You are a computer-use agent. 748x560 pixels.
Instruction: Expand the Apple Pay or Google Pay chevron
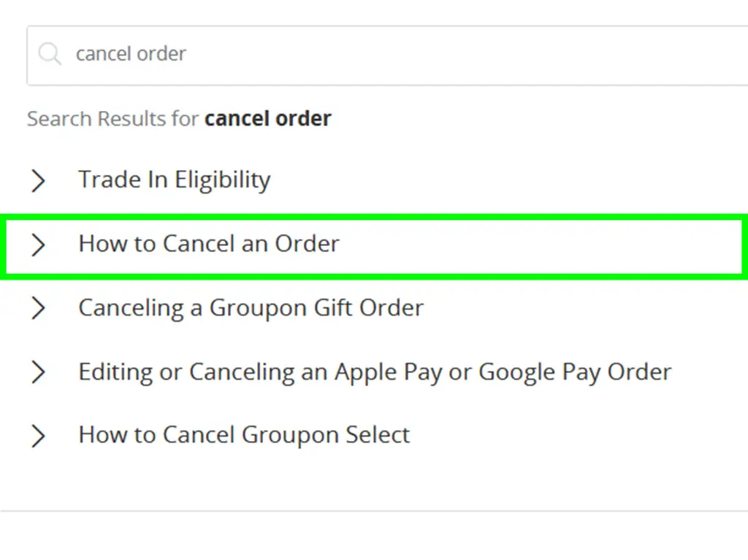(x=39, y=372)
